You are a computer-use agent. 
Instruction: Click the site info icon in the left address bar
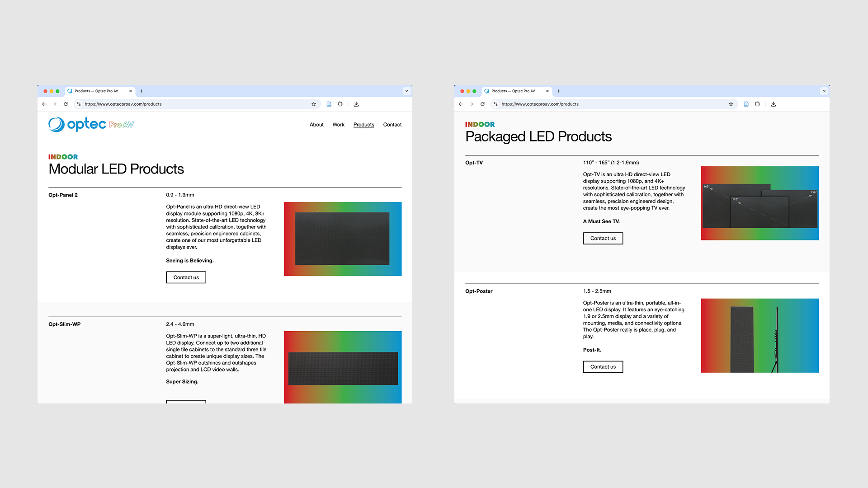[79, 104]
